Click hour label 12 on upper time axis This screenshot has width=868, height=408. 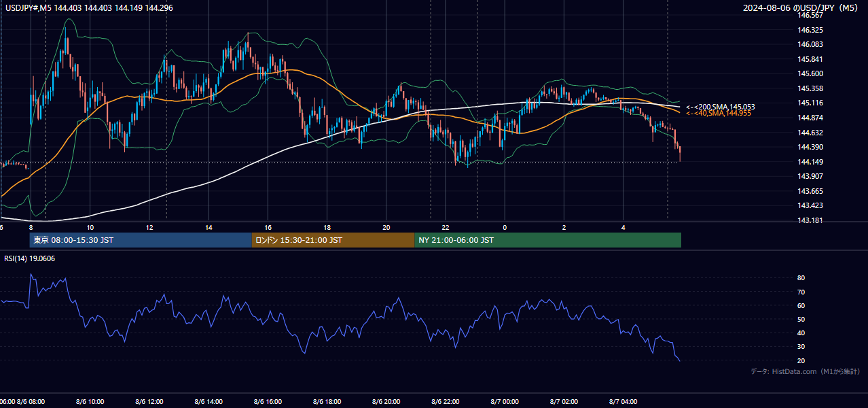tap(149, 227)
